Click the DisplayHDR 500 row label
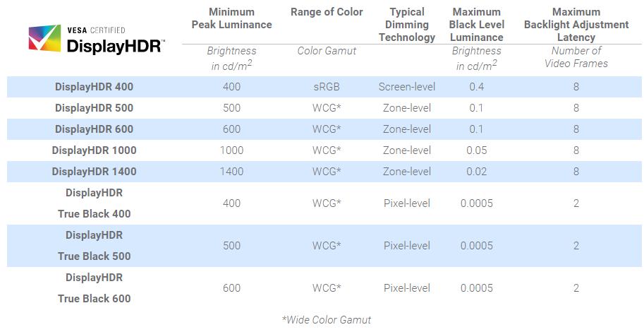The height and width of the screenshot is (332, 644). [94, 108]
